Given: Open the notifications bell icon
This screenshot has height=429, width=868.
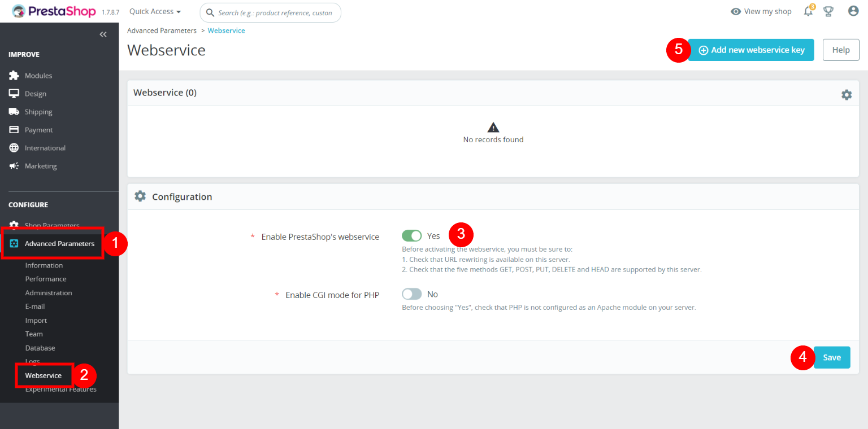Looking at the screenshot, I should (808, 12).
